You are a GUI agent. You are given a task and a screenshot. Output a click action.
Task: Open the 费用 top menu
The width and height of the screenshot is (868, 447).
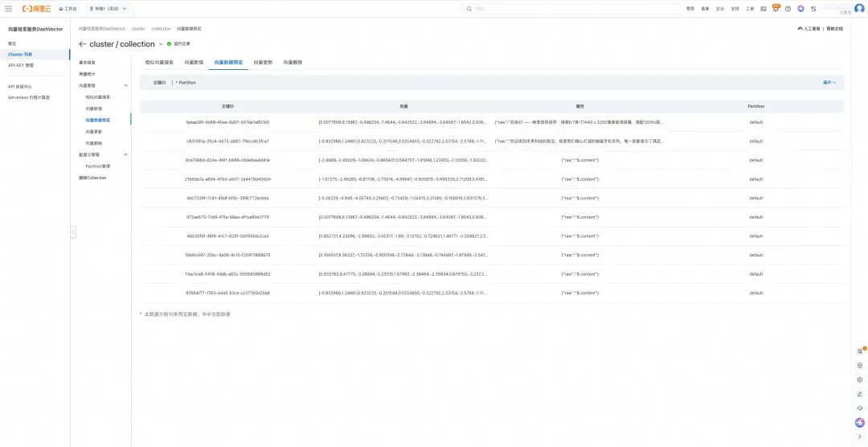point(690,9)
